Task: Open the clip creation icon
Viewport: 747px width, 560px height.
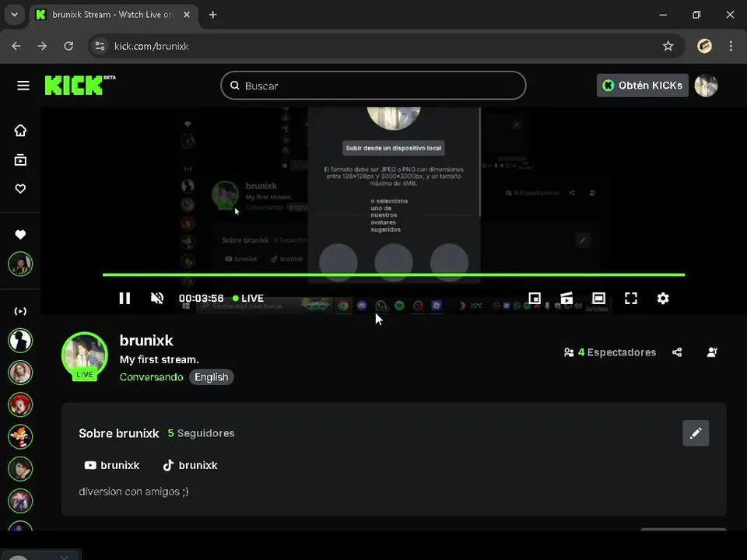Action: pyautogui.click(x=566, y=298)
